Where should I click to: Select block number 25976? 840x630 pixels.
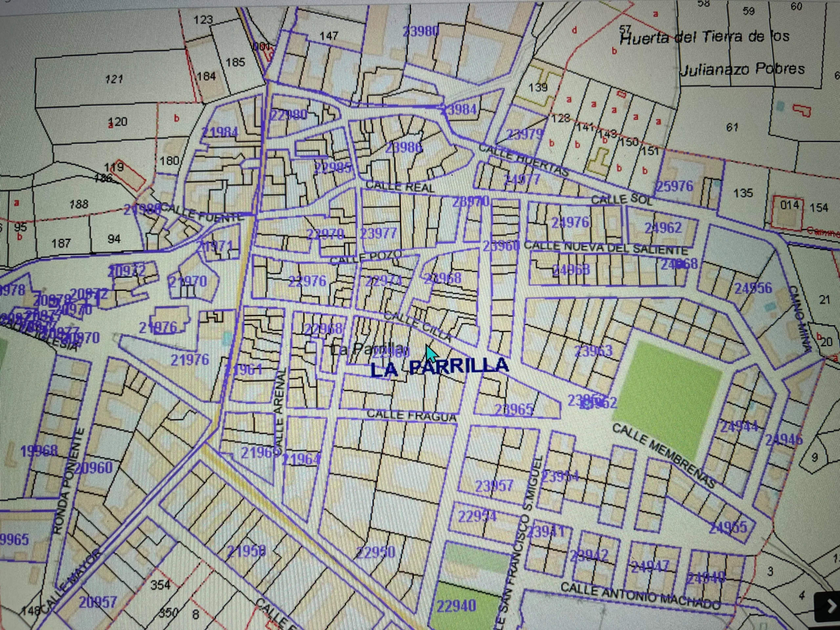[x=675, y=186]
